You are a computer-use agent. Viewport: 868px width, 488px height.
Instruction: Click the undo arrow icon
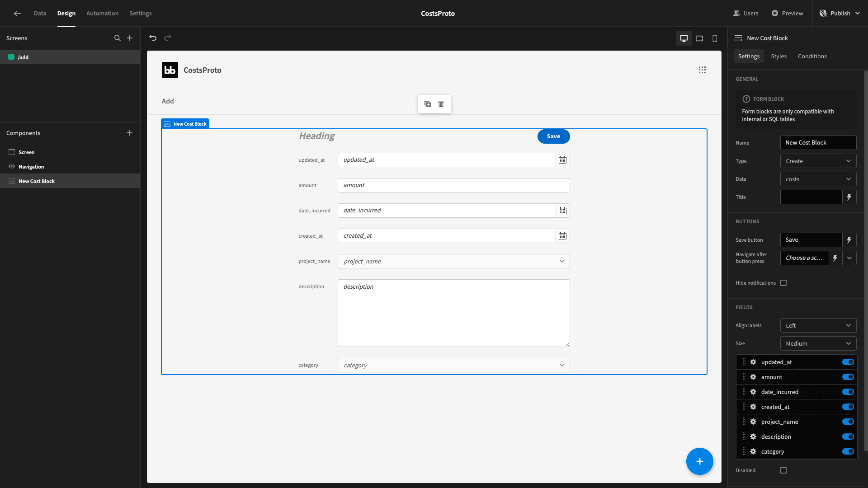[153, 38]
